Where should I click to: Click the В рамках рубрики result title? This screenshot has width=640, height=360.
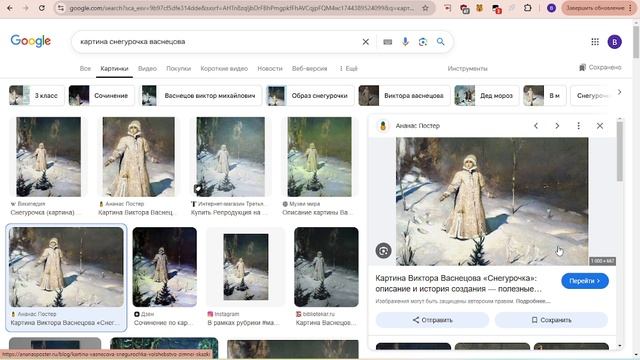[x=243, y=323]
